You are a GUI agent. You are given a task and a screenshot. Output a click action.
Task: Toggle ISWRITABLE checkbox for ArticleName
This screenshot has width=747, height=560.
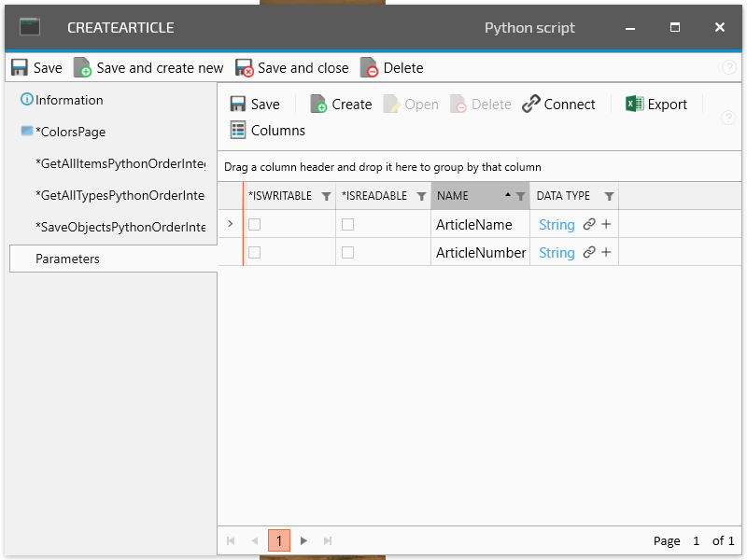255,225
